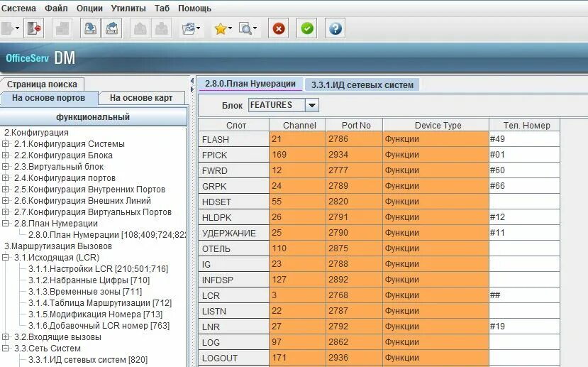Click the first greyed-out connect icon
Screen dimensions: 588x367
tap(7, 28)
